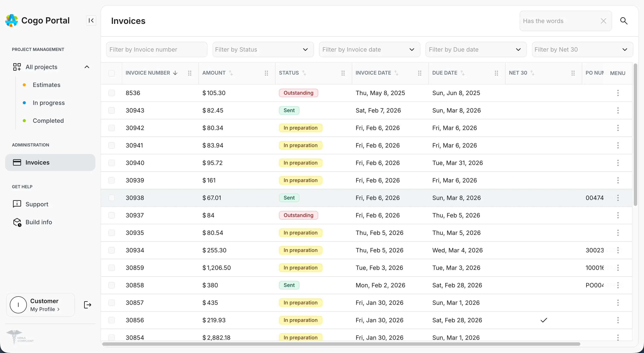The height and width of the screenshot is (353, 644).
Task: Check the box for invoice 30942
Action: click(x=112, y=128)
